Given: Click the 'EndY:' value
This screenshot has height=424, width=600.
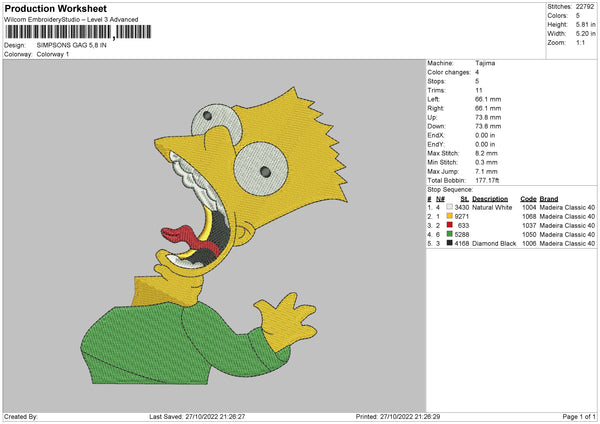Looking at the screenshot, I should 485,144.
